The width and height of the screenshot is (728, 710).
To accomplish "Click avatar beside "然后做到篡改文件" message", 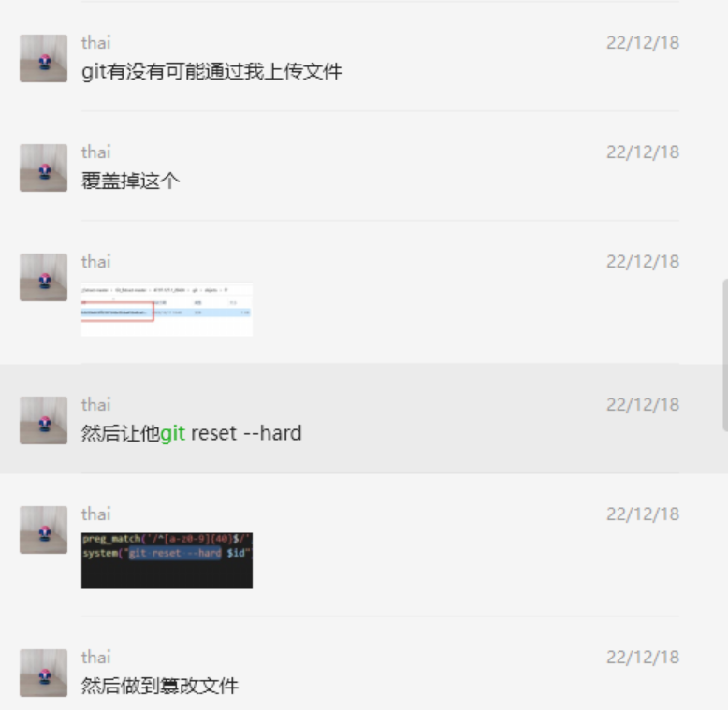I will tap(43, 673).
